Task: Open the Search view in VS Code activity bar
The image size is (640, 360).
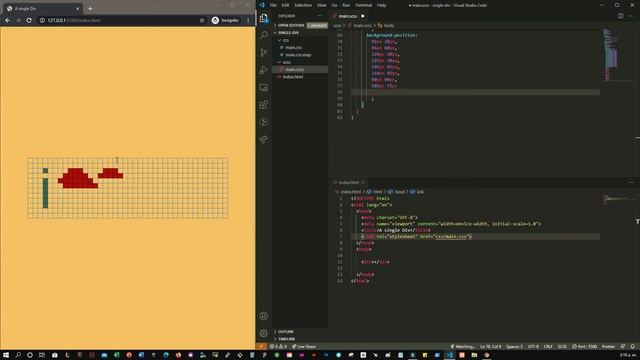Action: (x=264, y=35)
